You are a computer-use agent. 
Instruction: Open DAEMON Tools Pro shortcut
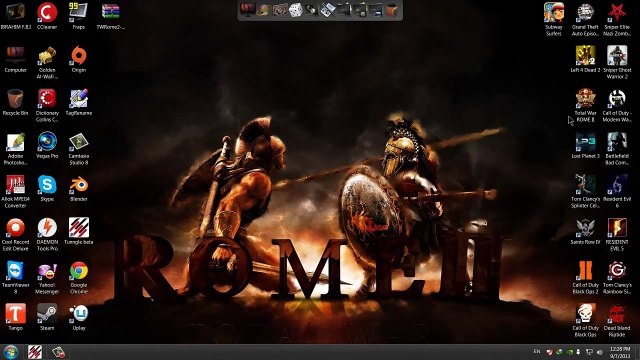click(47, 234)
